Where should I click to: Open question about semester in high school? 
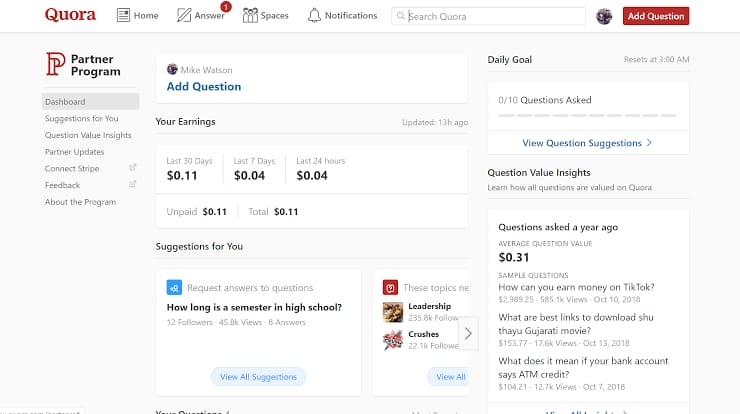coord(254,307)
